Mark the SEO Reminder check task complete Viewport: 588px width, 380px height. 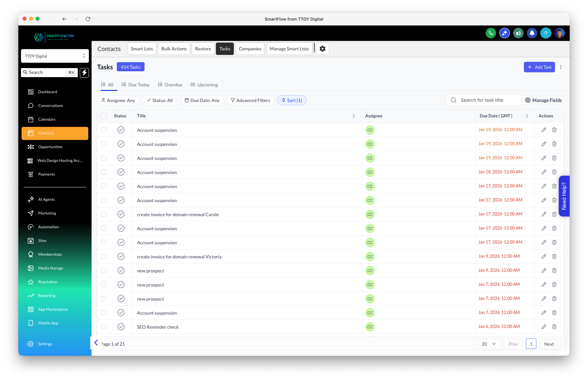pos(121,326)
